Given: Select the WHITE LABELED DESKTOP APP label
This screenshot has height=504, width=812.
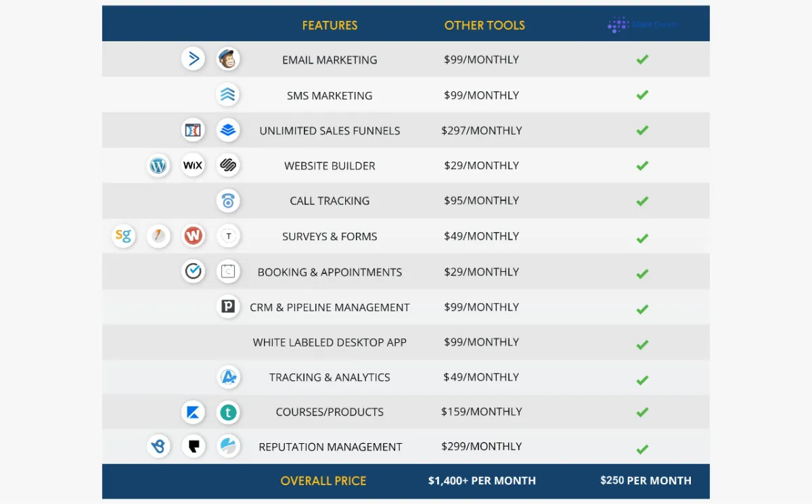Looking at the screenshot, I should click(x=330, y=342).
